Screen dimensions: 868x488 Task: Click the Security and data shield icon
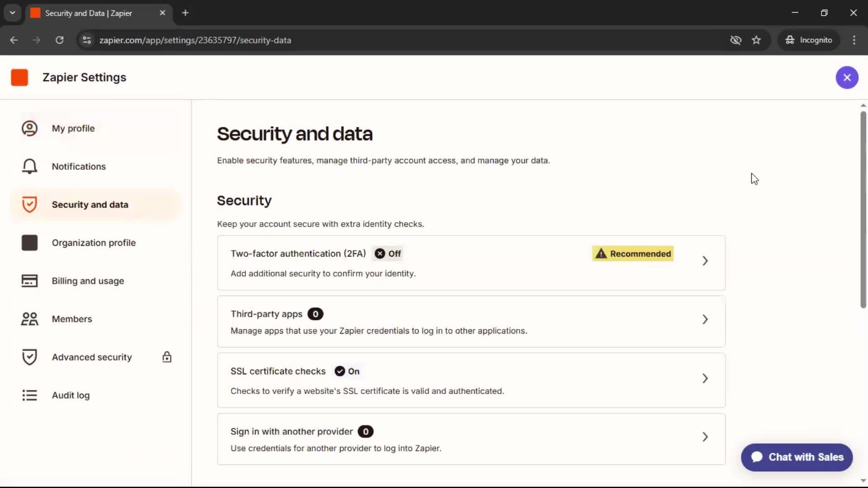coord(29,205)
